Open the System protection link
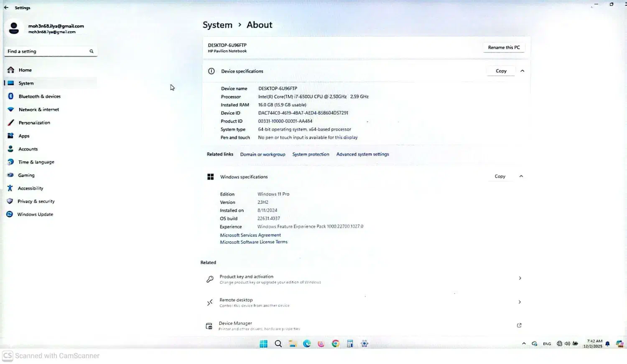Image resolution: width=627 pixels, height=364 pixels. 311,154
